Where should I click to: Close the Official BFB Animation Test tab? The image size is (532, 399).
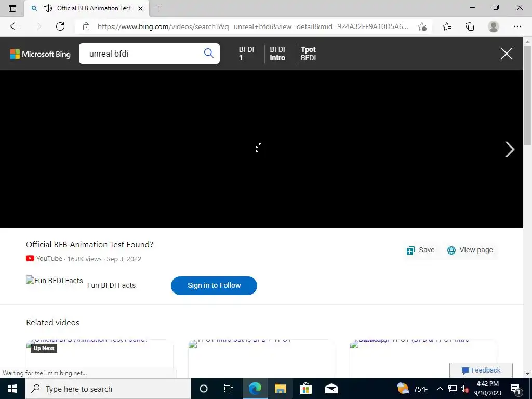(140, 8)
